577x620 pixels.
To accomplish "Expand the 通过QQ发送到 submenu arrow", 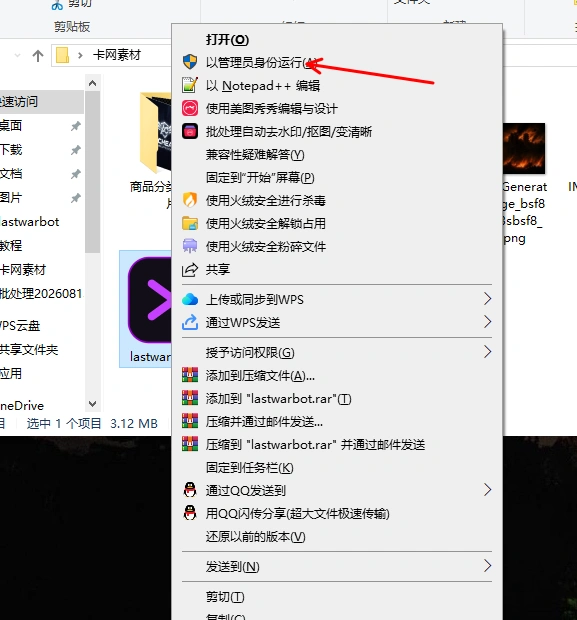I will point(487,490).
